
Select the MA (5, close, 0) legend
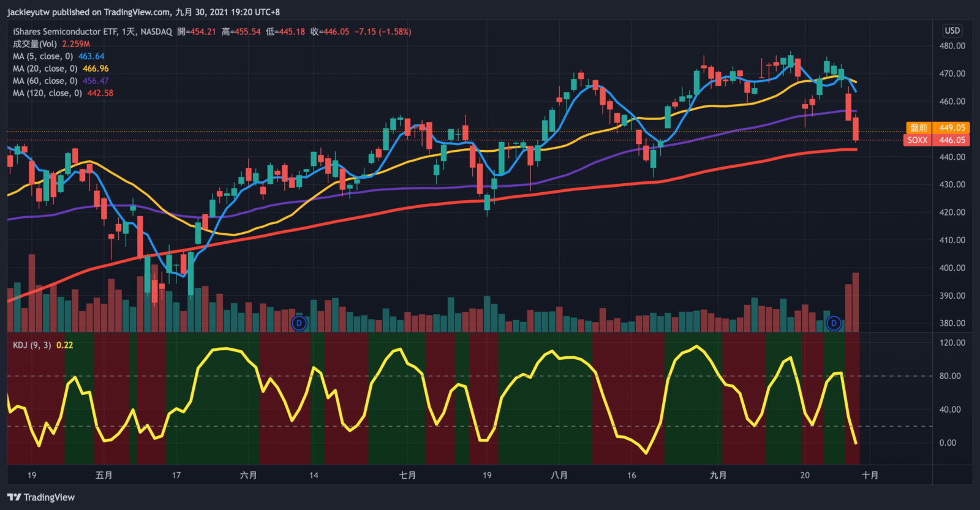43,56
